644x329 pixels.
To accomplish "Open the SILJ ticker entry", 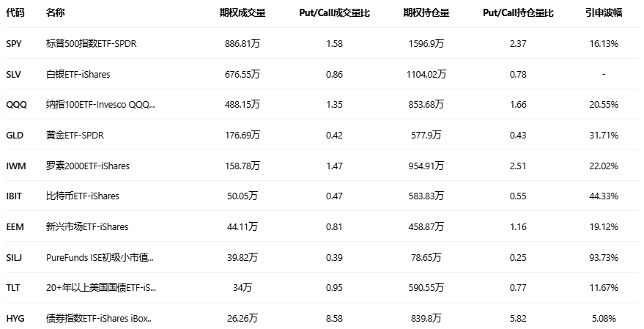I will pyautogui.click(x=15, y=257).
